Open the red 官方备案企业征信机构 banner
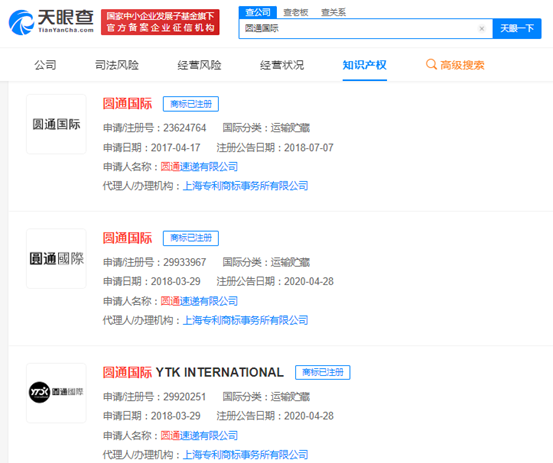Viewport: 553px width, 463px height. click(160, 22)
